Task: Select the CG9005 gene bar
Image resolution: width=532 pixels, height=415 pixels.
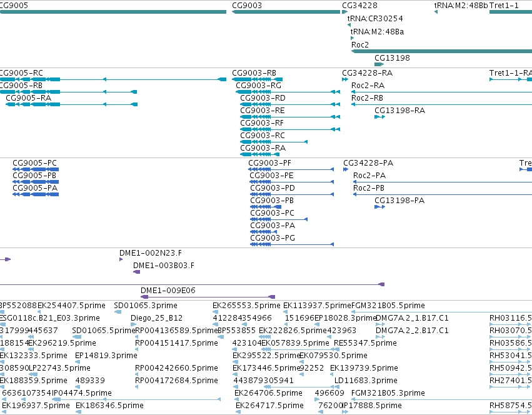Action: click(113, 12)
